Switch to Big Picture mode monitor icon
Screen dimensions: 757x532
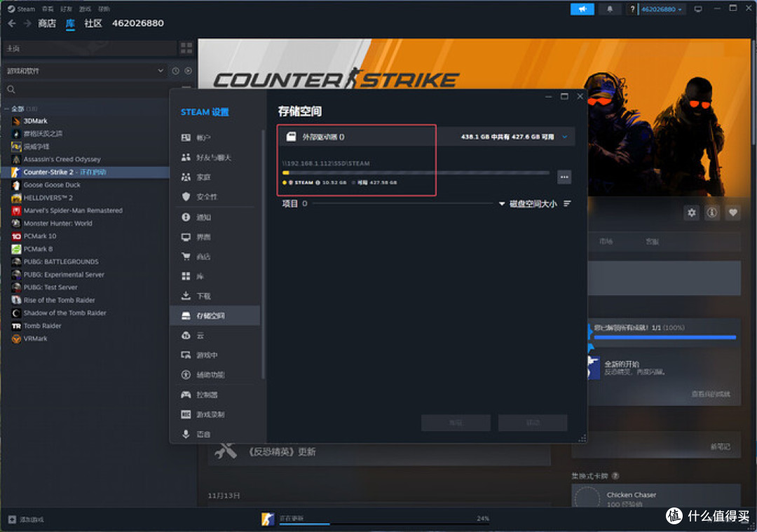(x=698, y=9)
